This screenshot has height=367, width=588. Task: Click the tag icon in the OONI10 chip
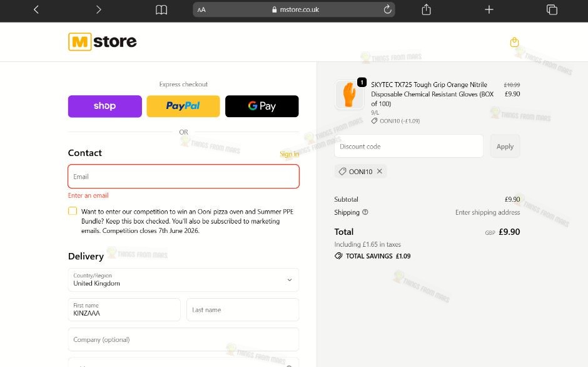pyautogui.click(x=342, y=172)
